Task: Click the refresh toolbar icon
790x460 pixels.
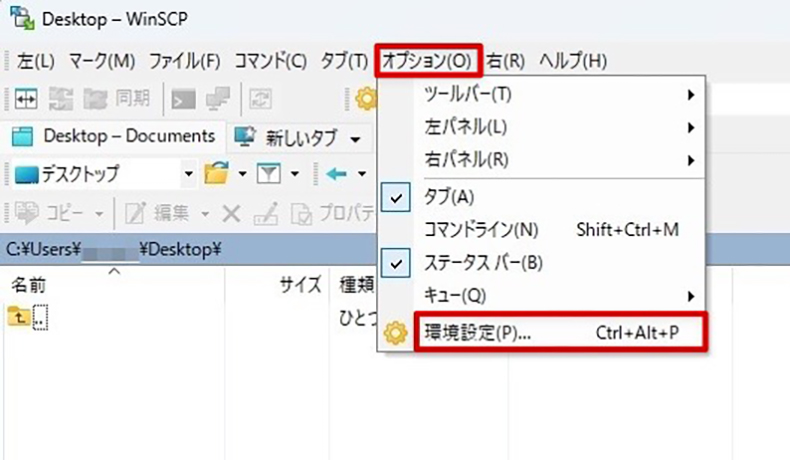Action: 260,99
